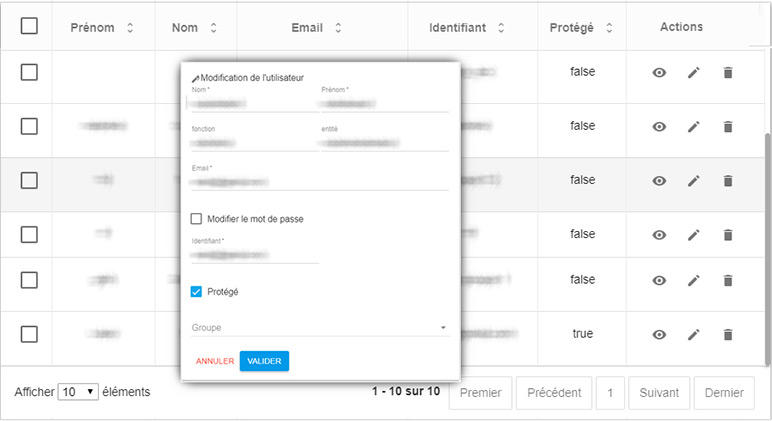The image size is (772, 421).
Task: Edit the user with Protégé true
Action: (694, 335)
